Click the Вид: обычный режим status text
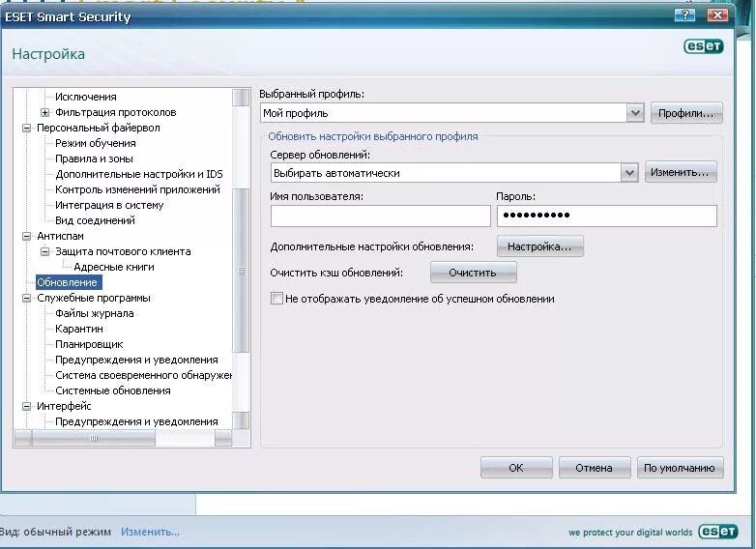The width and height of the screenshot is (756, 549). pos(55,532)
